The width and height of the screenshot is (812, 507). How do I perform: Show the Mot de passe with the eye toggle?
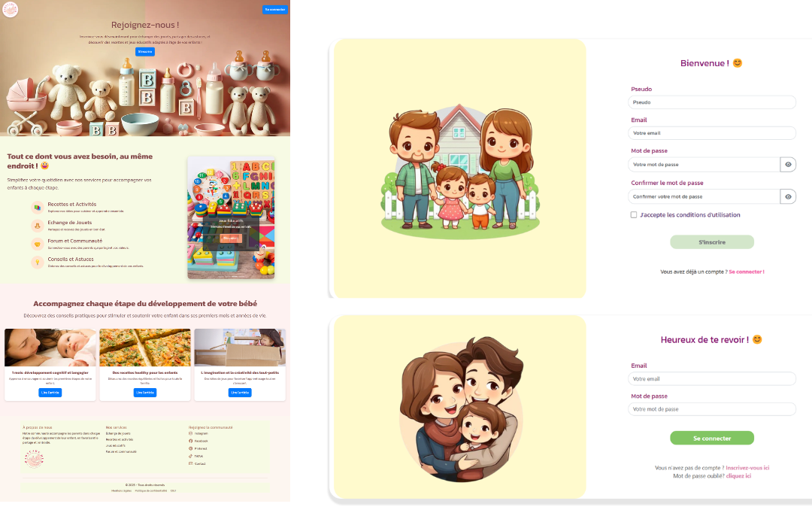pyautogui.click(x=788, y=164)
